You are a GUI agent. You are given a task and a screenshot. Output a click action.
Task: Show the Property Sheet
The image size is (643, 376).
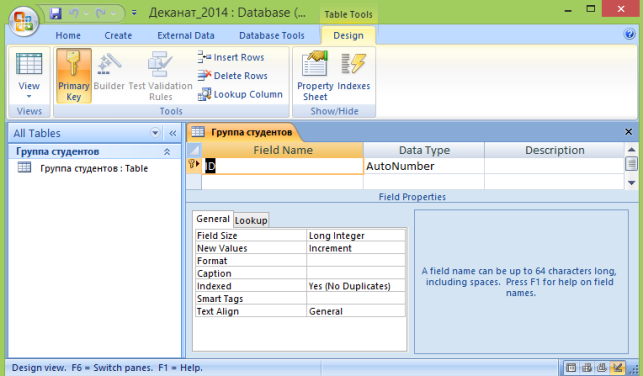315,75
